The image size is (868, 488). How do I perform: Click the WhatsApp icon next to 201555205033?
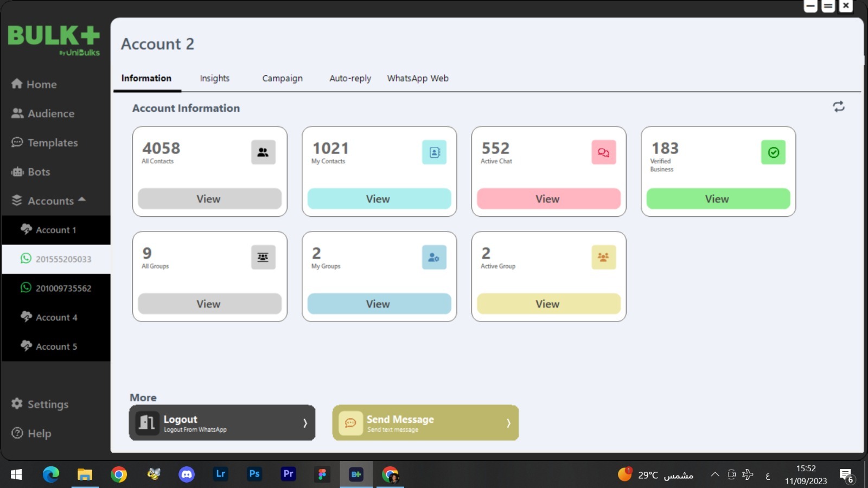click(25, 259)
